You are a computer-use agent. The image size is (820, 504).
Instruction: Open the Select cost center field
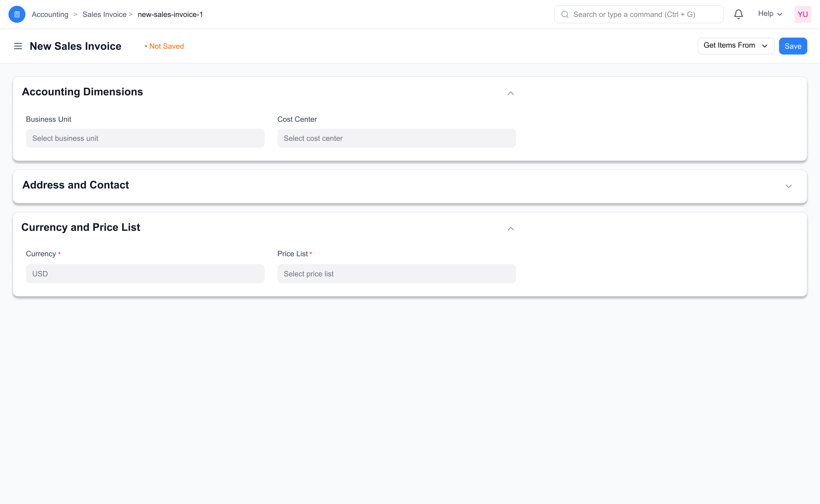tap(396, 138)
